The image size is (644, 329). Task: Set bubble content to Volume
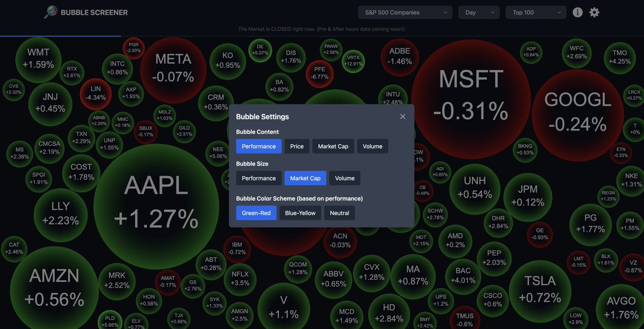pyautogui.click(x=372, y=146)
